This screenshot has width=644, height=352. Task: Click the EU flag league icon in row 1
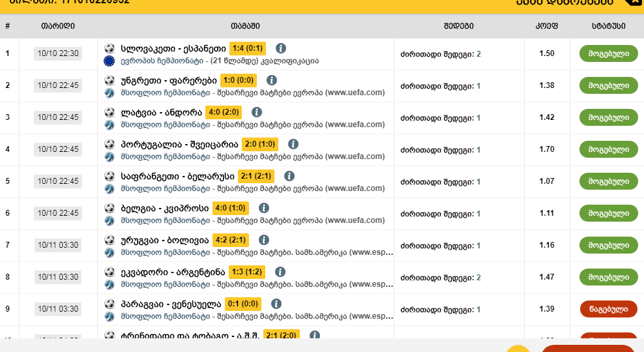(110, 61)
